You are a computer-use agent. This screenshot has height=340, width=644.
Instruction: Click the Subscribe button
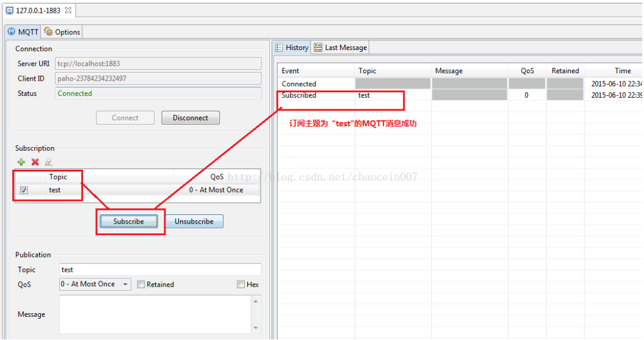[x=129, y=222]
